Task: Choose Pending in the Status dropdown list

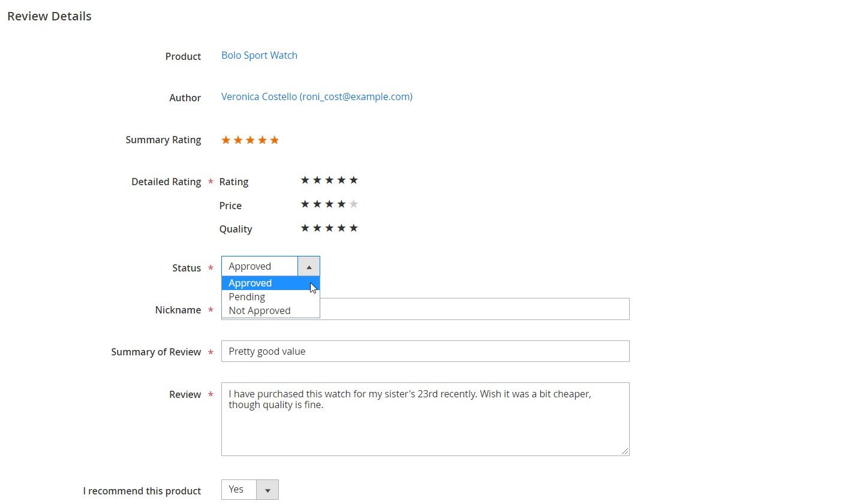Action: coord(270,297)
